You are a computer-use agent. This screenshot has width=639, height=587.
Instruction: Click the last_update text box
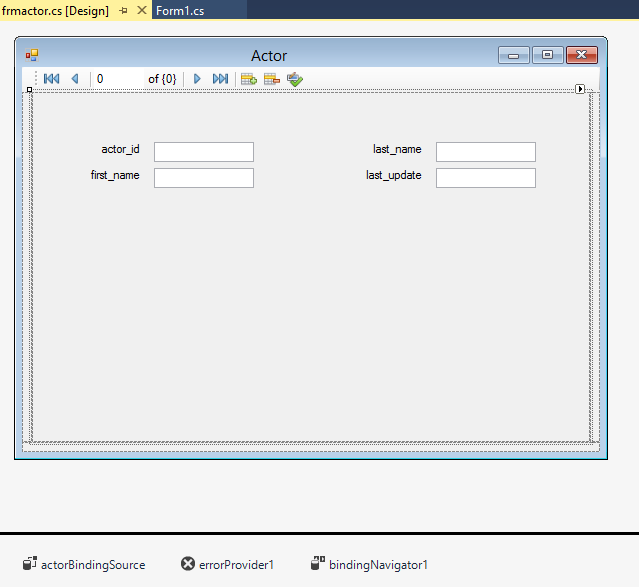tap(486, 178)
